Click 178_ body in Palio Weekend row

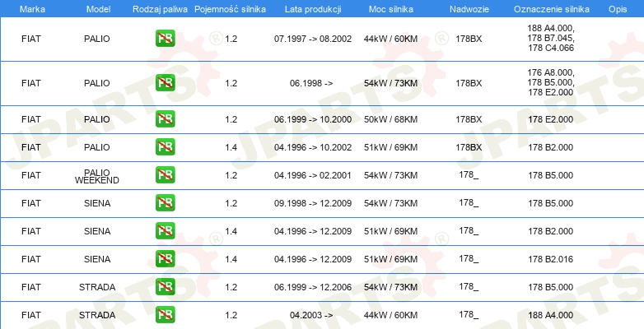click(469, 175)
